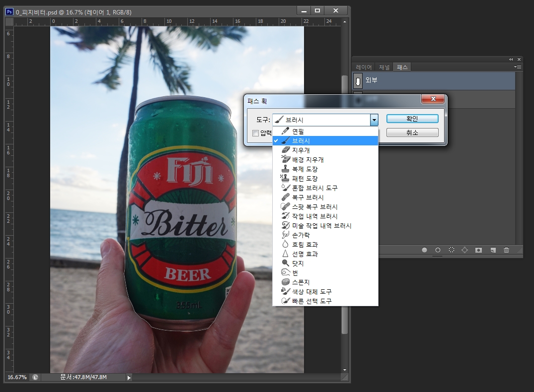
Task: Collapse the panel with double-arrow icon
Action: pos(511,59)
